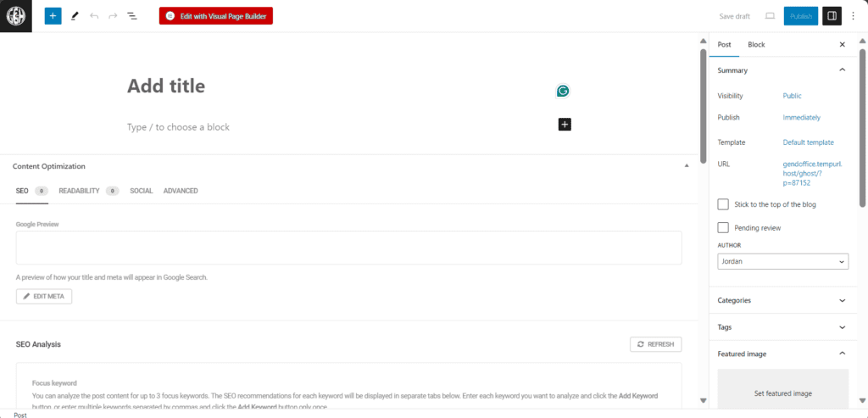
Task: Select the ADVANCED tab
Action: click(181, 191)
